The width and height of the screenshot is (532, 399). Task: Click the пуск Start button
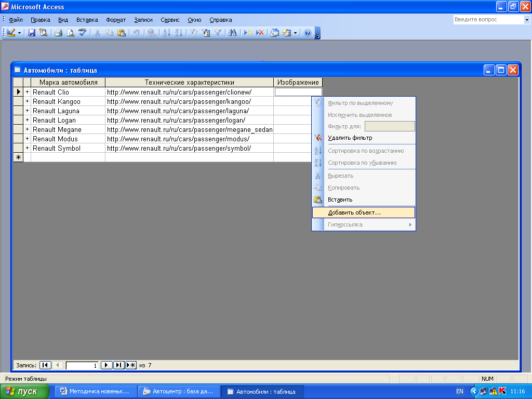pos(25,392)
